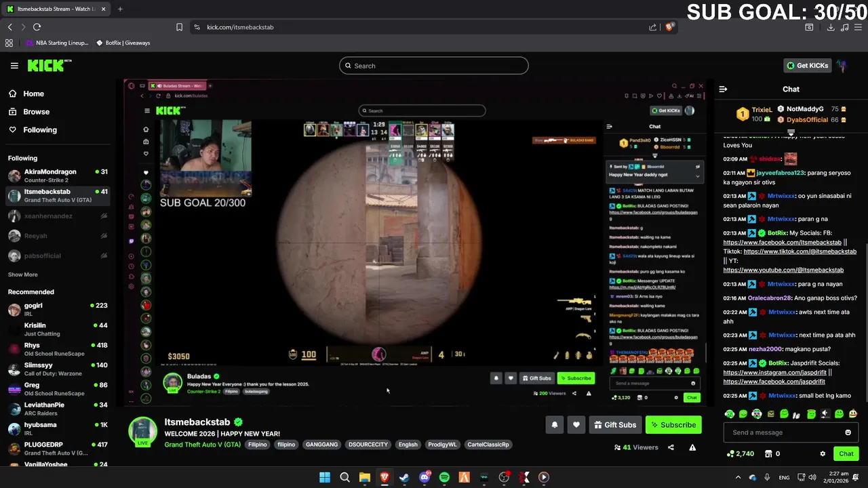Open the NBA Starting Lineup bookmark

point(58,43)
